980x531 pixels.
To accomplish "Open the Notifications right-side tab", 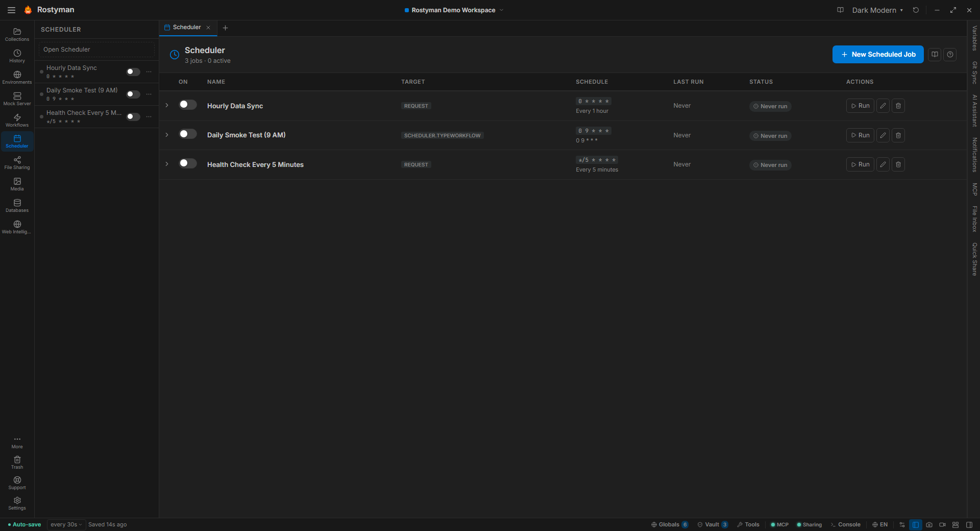I will [x=974, y=155].
